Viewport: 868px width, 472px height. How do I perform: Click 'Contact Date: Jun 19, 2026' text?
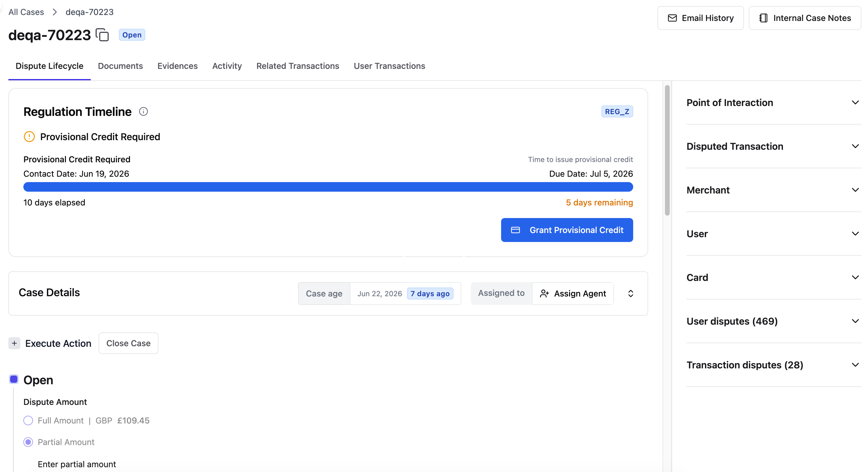pos(76,174)
